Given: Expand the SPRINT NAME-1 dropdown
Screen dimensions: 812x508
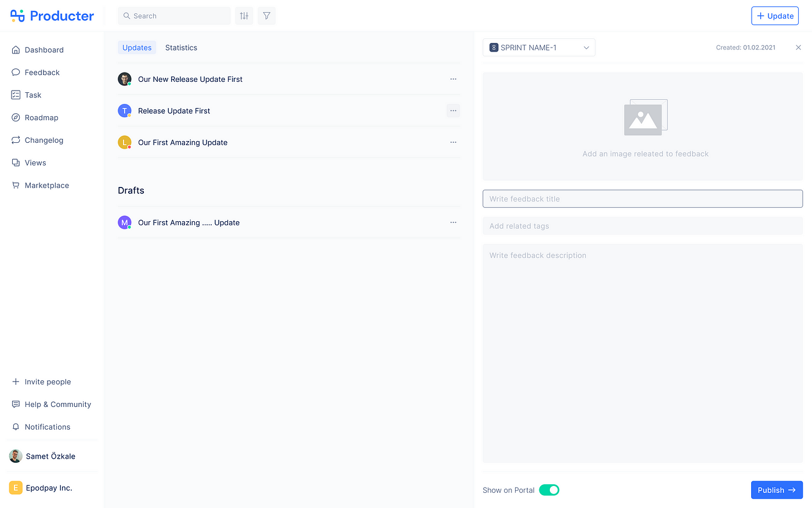Looking at the screenshot, I should coord(539,48).
